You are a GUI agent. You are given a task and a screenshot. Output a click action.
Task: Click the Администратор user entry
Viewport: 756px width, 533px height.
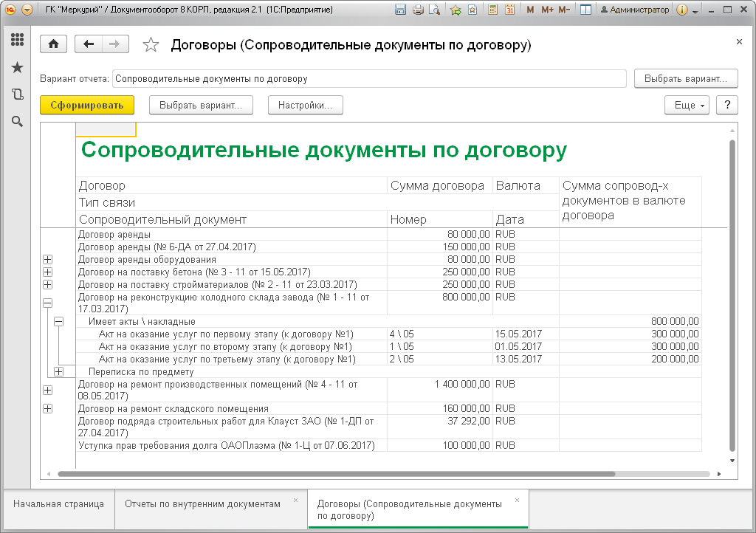(x=635, y=10)
